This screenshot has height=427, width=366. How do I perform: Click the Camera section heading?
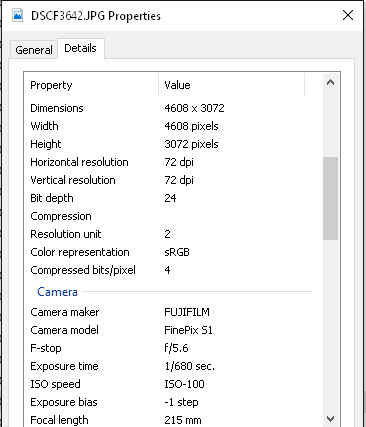click(x=57, y=292)
